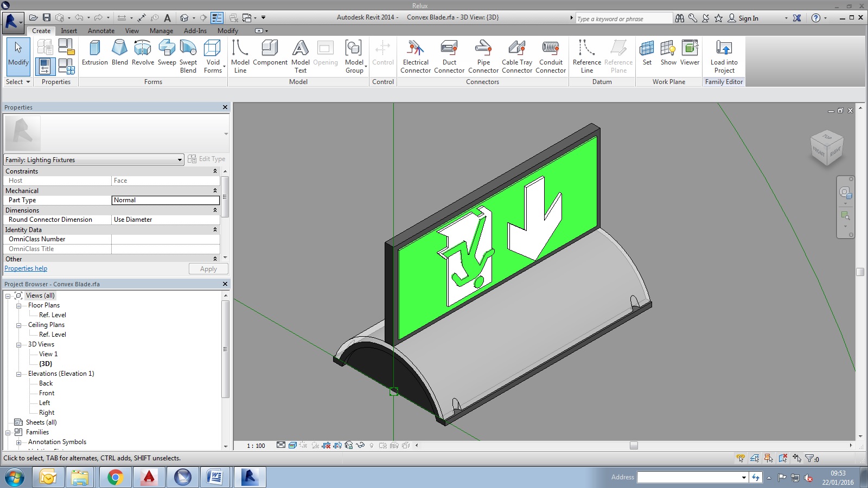Image resolution: width=868 pixels, height=488 pixels.
Task: Click Load into Project
Action: (x=724, y=54)
